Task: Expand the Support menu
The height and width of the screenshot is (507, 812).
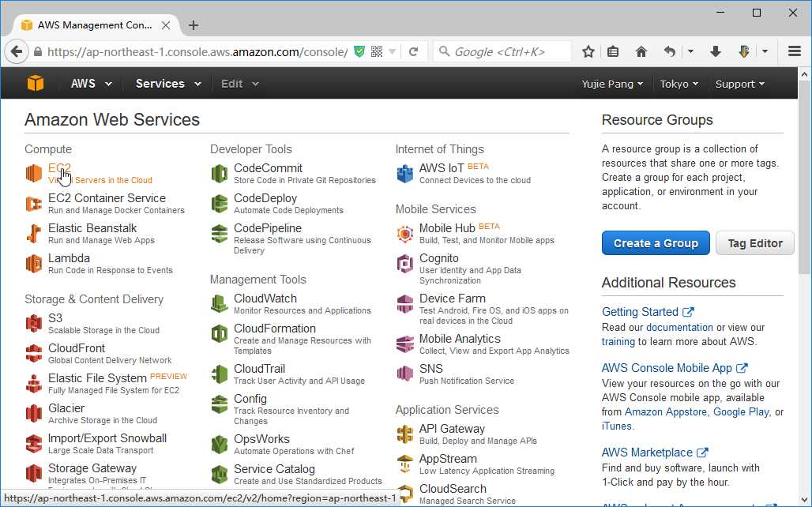Action: point(739,84)
